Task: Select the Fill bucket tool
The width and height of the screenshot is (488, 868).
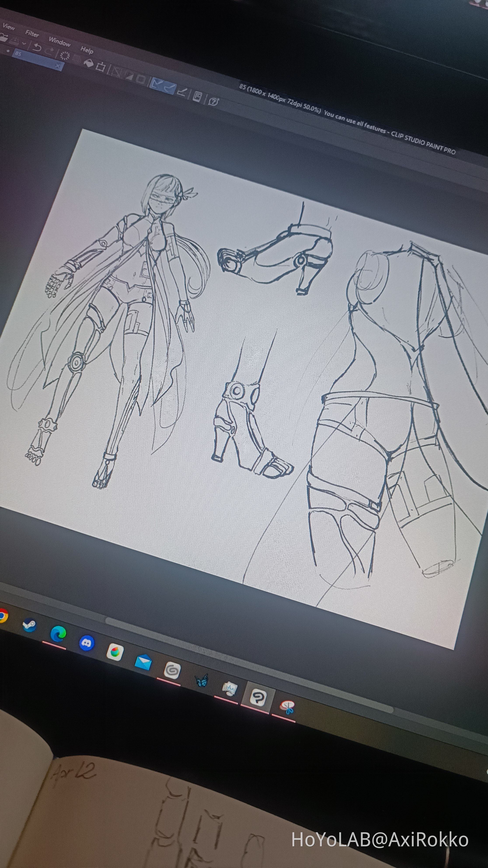Action: pyautogui.click(x=89, y=63)
